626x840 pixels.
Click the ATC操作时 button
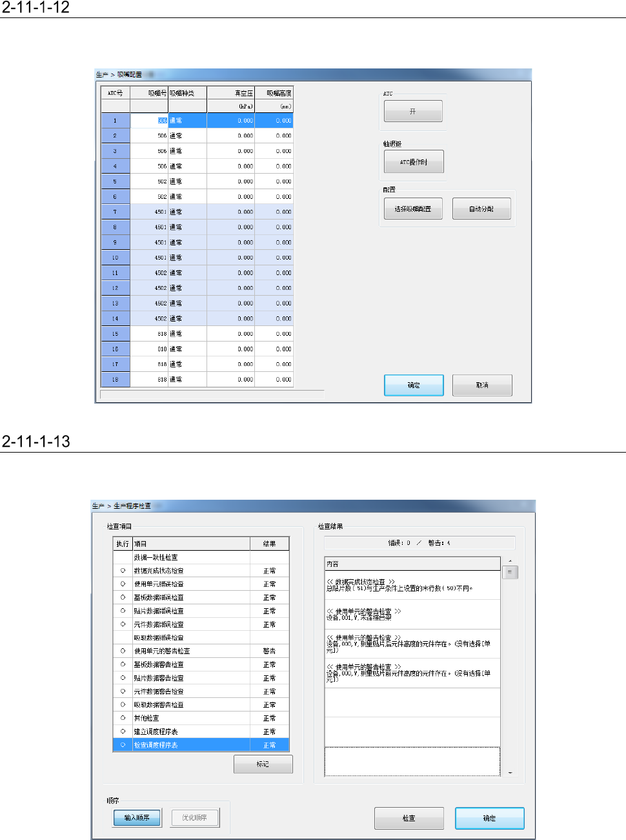(414, 161)
